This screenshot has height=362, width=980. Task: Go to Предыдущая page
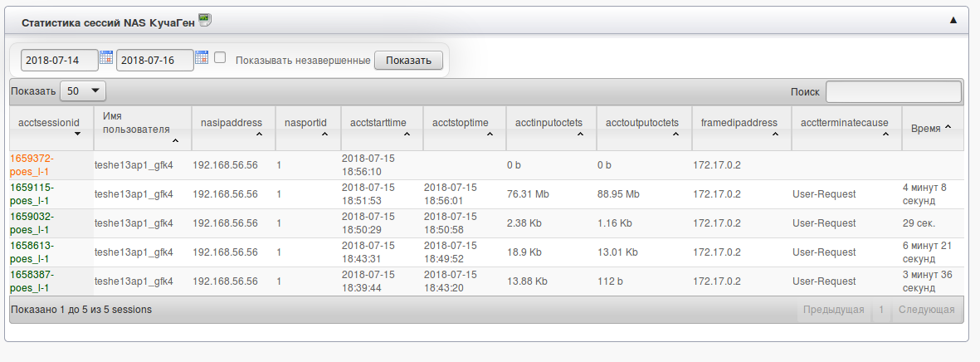pos(833,310)
